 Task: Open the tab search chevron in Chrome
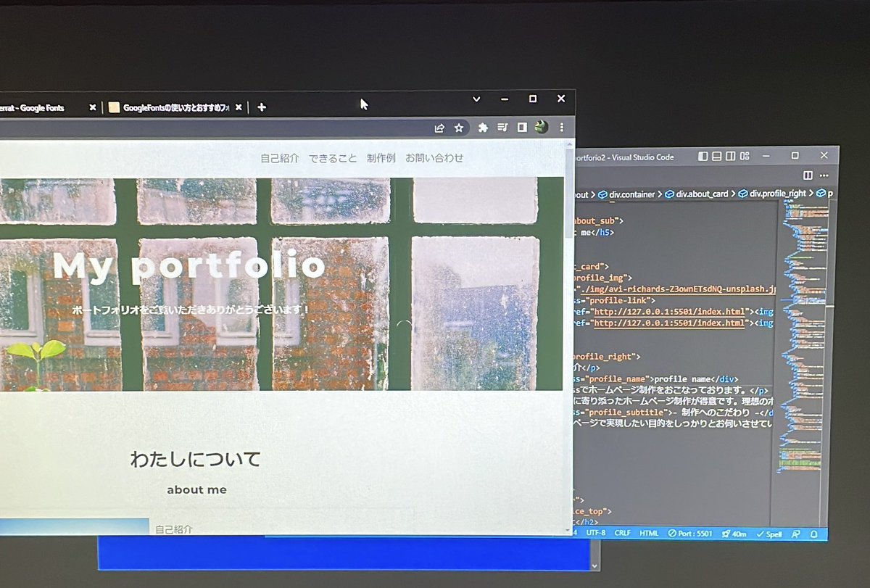pos(476,99)
